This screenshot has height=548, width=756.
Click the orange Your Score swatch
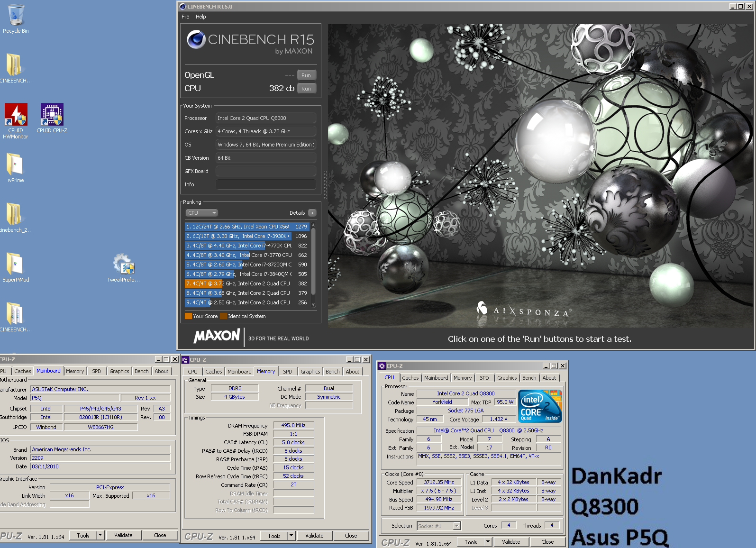coord(188,316)
